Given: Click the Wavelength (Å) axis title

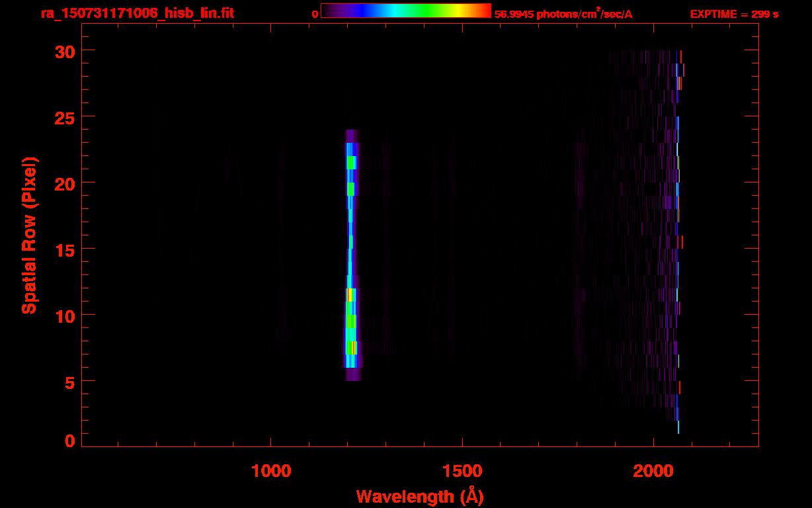Looking at the screenshot, I should coord(420,496).
